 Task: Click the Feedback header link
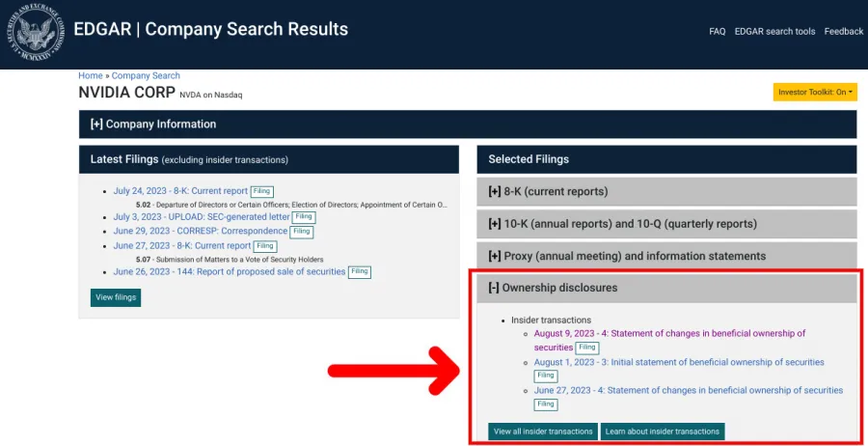(843, 32)
